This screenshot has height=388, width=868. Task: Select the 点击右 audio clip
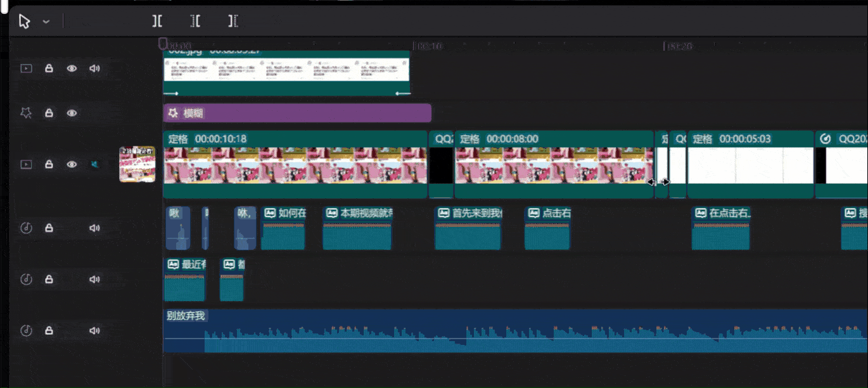point(547,228)
